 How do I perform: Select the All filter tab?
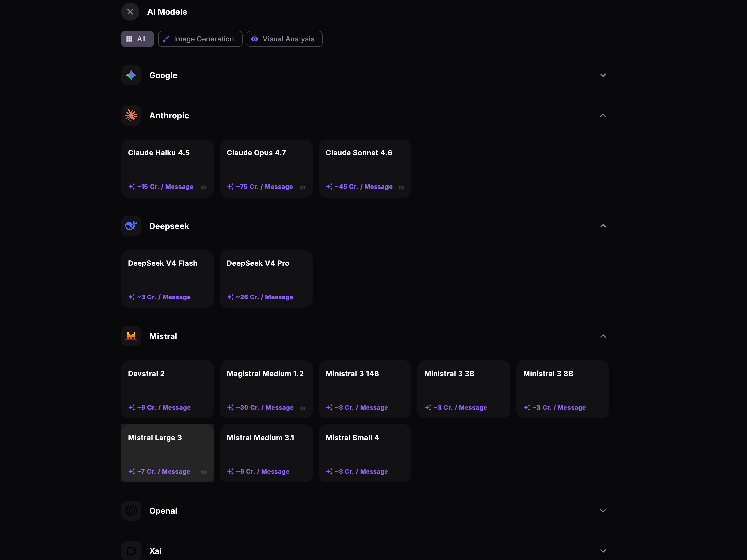click(x=137, y=39)
